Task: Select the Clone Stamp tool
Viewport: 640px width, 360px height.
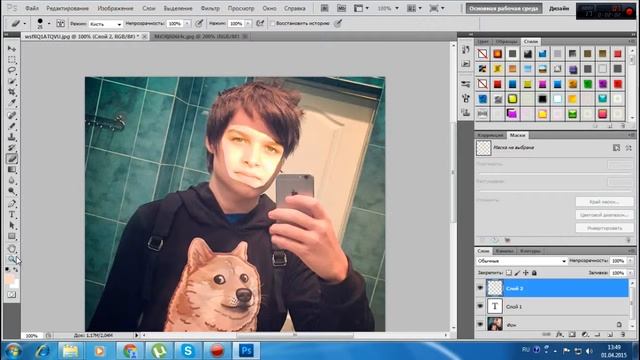Action: pyautogui.click(x=12, y=137)
